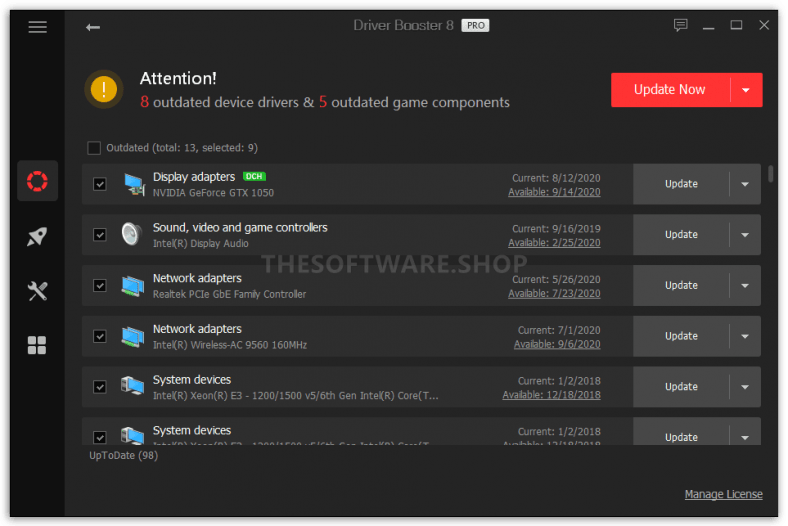Open the Available: 9/14/2020 link

(554, 192)
